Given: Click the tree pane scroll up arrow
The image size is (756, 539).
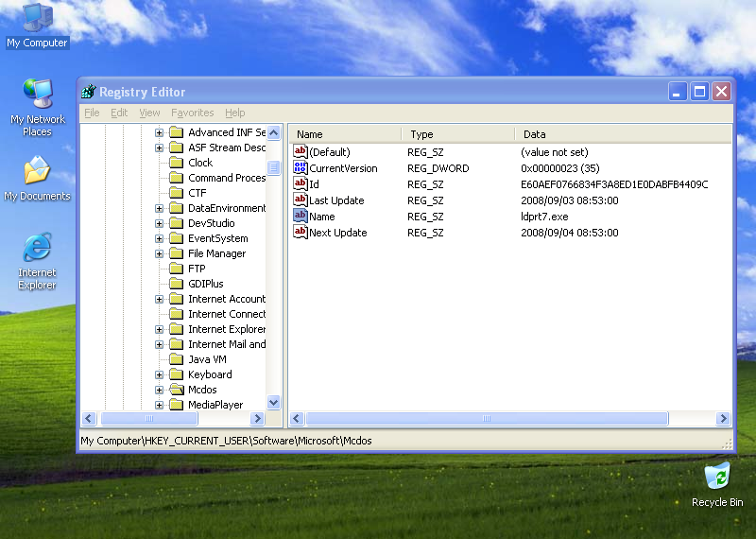Looking at the screenshot, I should [x=274, y=132].
